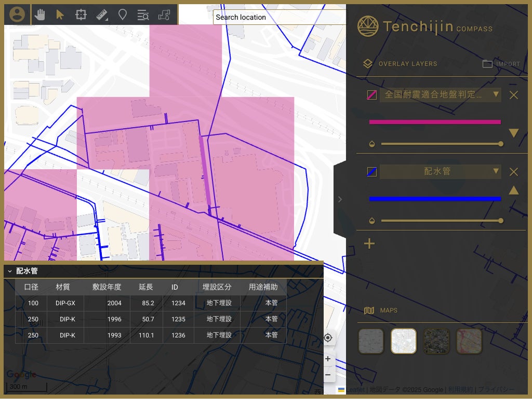Activate the area capture crosshair tool
This screenshot has height=407, width=532.
point(81,15)
